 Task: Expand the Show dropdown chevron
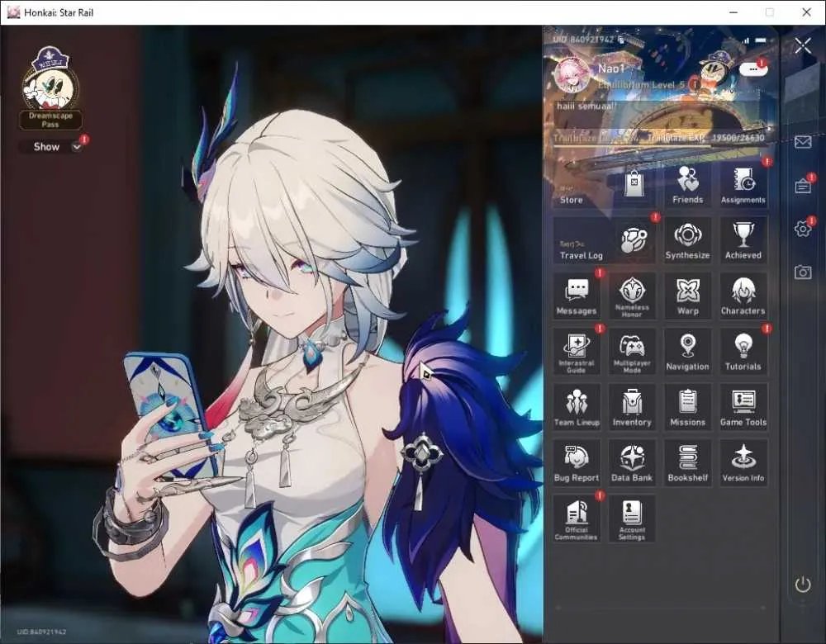(77, 147)
